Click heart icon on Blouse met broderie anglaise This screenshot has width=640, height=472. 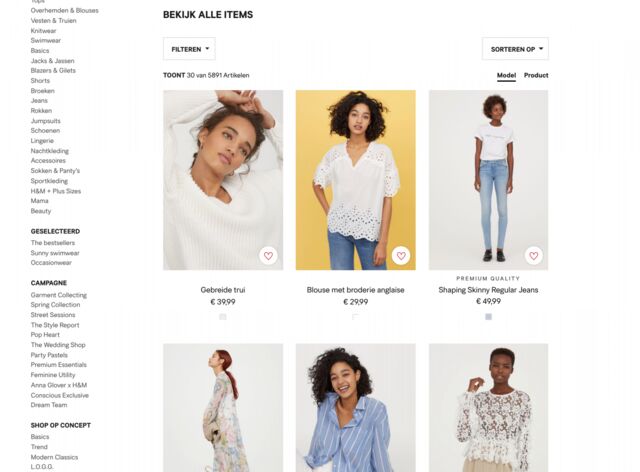(x=401, y=255)
